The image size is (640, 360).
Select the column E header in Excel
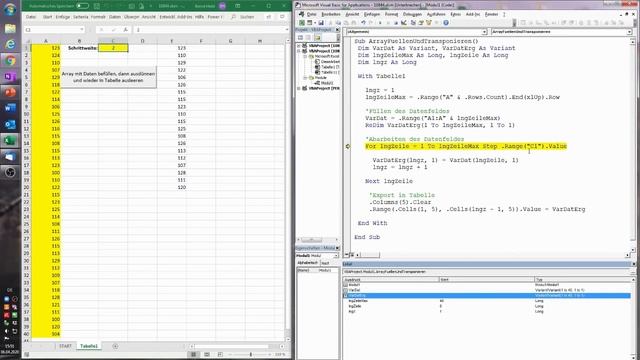[172, 41]
